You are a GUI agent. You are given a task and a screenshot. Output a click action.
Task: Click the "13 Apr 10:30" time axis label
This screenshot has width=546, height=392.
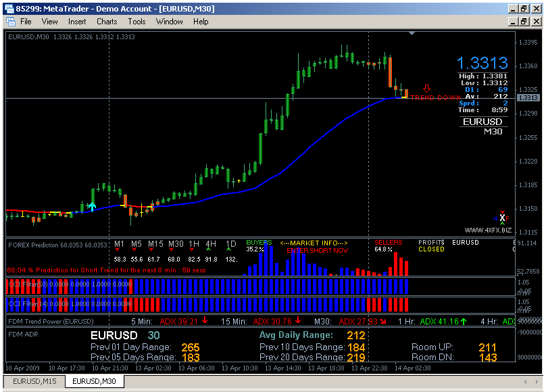[x=240, y=368]
